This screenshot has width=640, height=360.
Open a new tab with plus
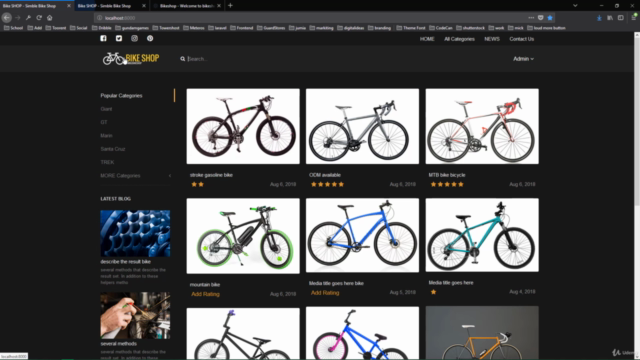click(230, 5)
